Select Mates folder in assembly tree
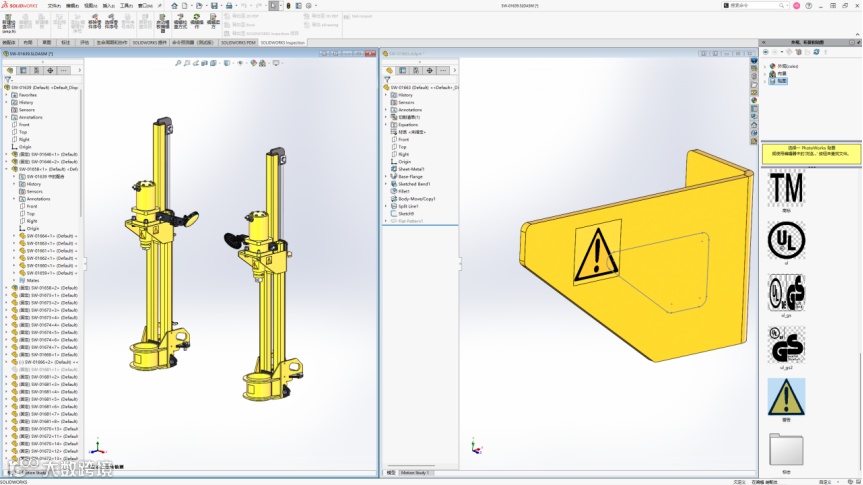 (x=29, y=280)
